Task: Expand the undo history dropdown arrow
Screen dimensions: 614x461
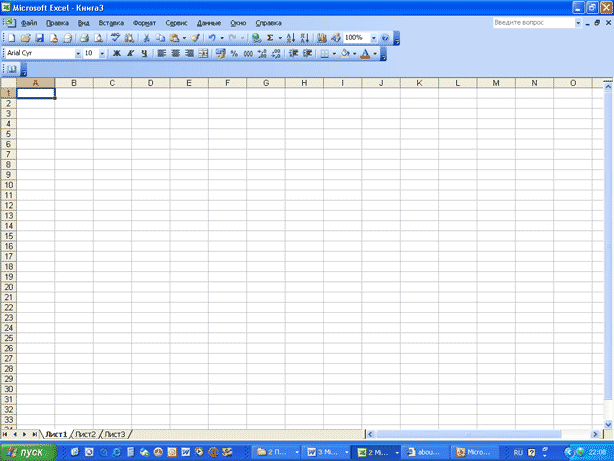Action: point(222,38)
